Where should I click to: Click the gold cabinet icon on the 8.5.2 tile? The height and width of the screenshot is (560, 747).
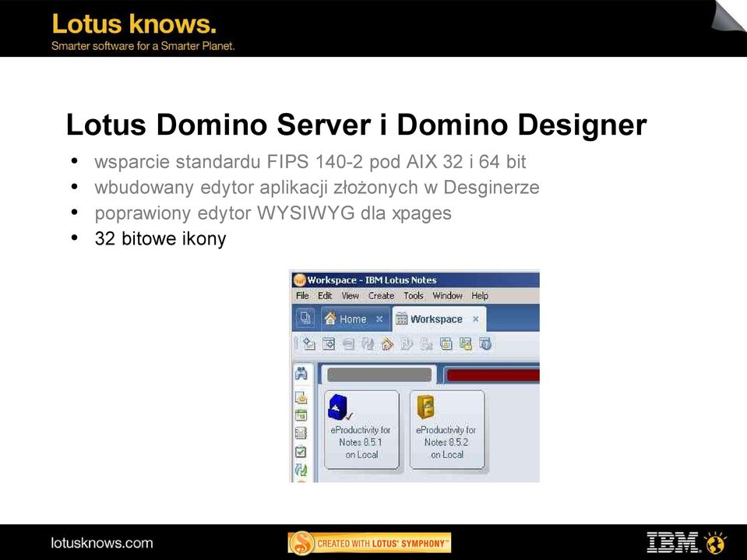click(425, 407)
